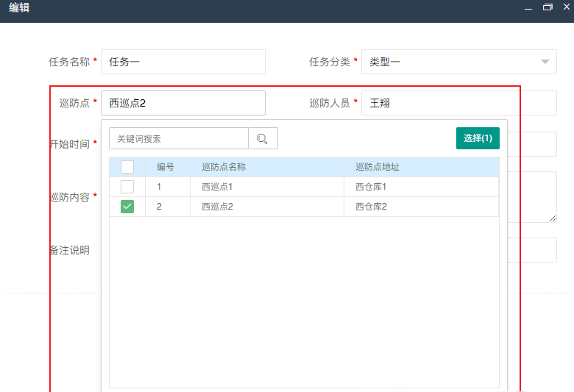Click the 巡防点地址 column header

point(378,167)
